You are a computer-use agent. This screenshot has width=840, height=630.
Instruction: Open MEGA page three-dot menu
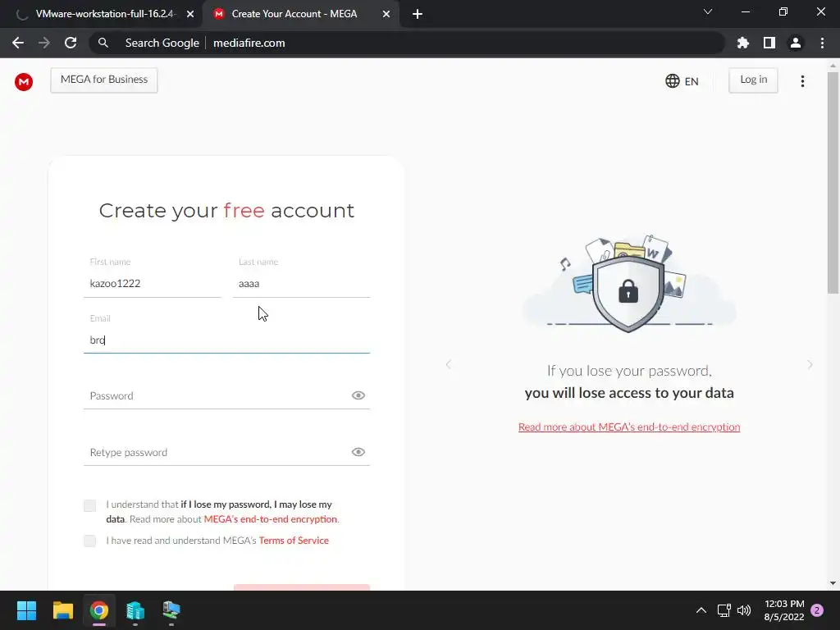(x=802, y=81)
